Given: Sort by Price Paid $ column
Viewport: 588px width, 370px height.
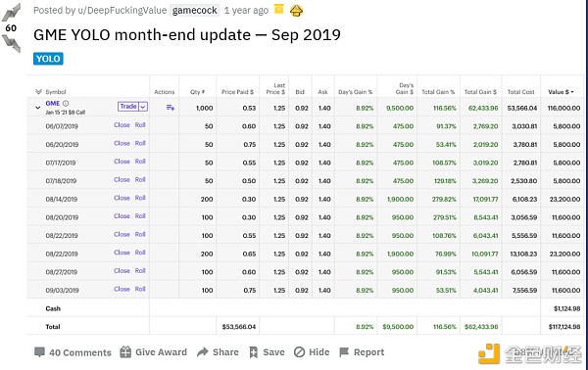Looking at the screenshot, I should 237,92.
